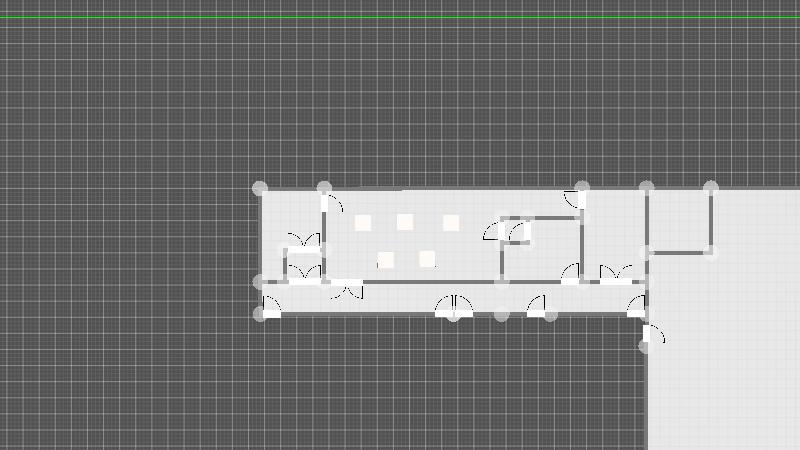
Task: Select the door atop the large room's left wall
Action: tap(332, 204)
